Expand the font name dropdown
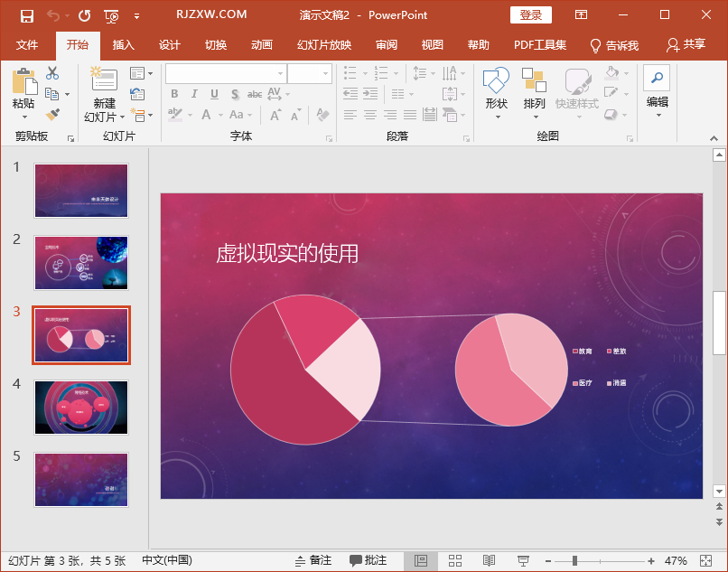This screenshot has height=572, width=728. coord(280,73)
